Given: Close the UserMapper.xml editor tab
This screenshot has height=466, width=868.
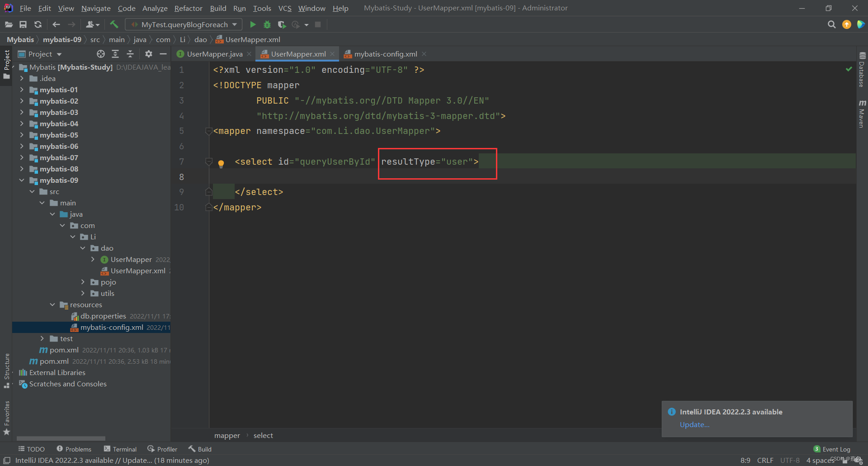Looking at the screenshot, I should click(332, 54).
